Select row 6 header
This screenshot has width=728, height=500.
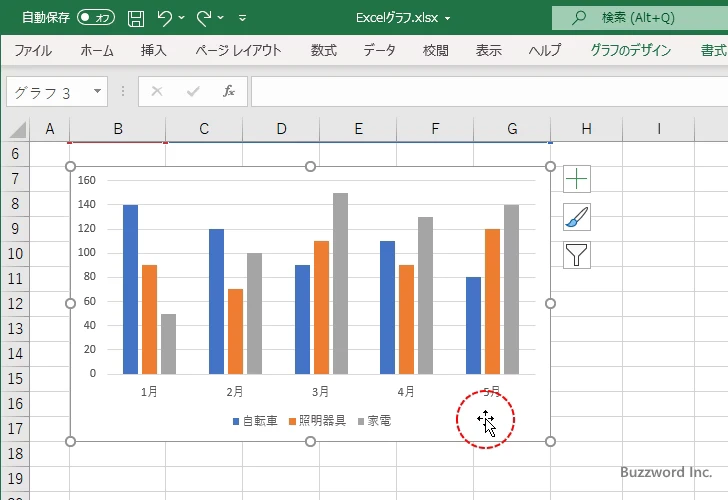[15, 154]
